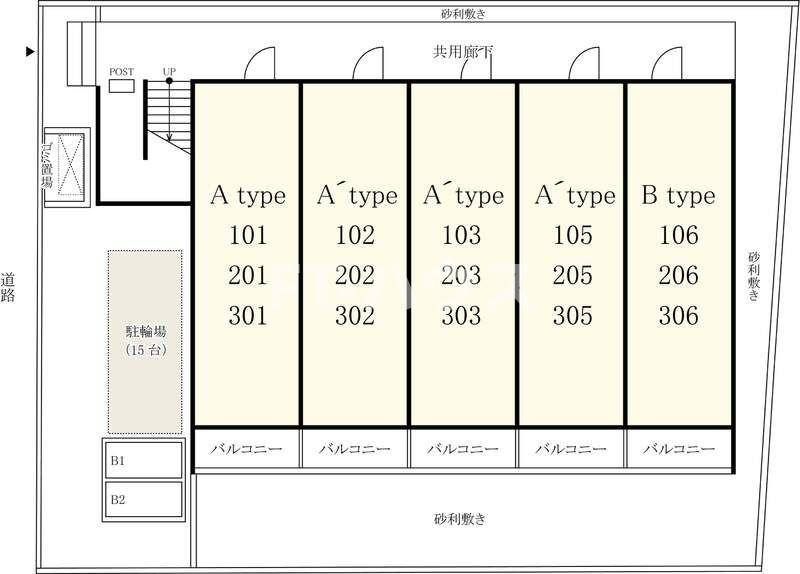800x574 pixels.
Task: Click the バルコニー balcony under room 105
Action: coord(571,449)
